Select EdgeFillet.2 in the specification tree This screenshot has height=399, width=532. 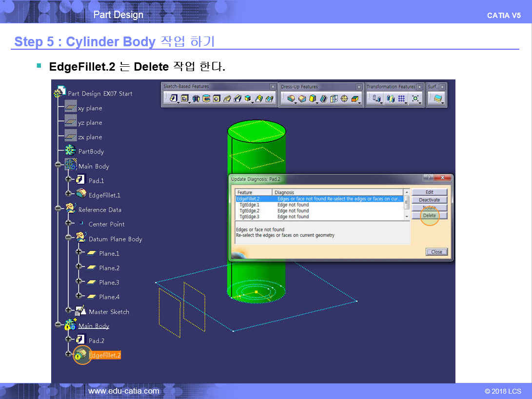tap(104, 356)
